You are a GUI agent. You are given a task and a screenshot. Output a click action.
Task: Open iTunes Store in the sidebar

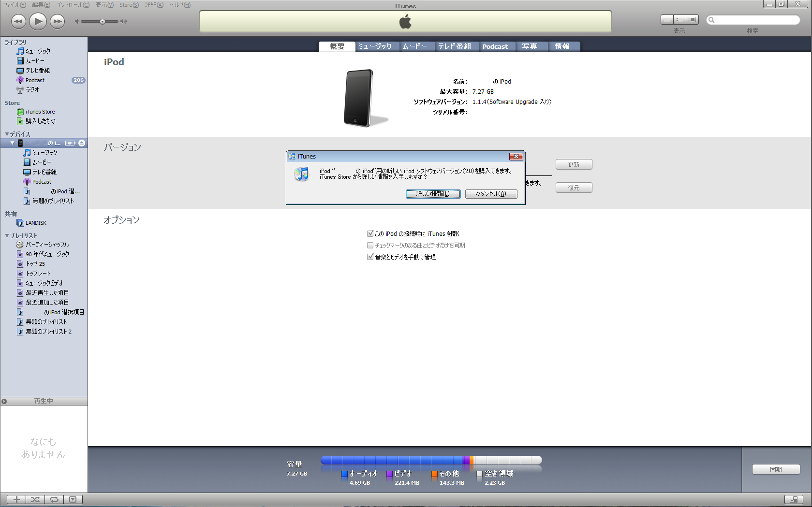[40, 112]
